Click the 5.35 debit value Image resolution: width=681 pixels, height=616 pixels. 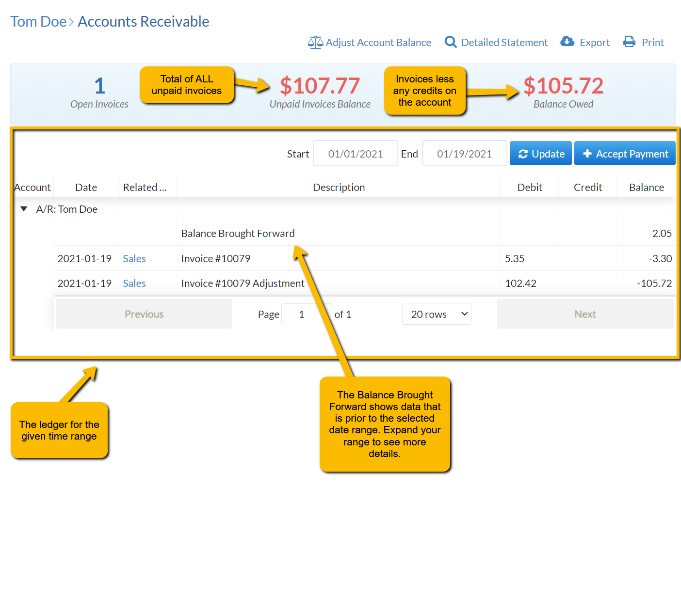[x=515, y=259]
